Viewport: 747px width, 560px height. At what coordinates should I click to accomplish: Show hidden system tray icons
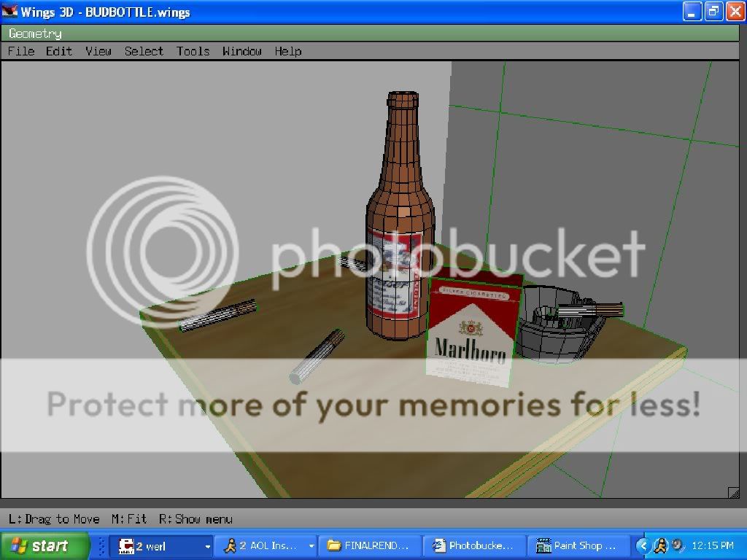(643, 545)
